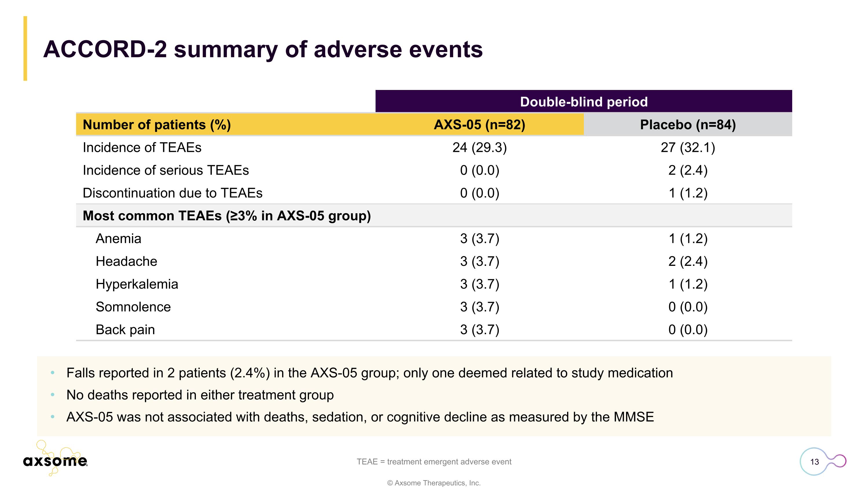Image resolution: width=868 pixels, height=488 pixels.
Task: Click the 'No deaths reported' bullet
Action: pyautogui.click(x=200, y=395)
